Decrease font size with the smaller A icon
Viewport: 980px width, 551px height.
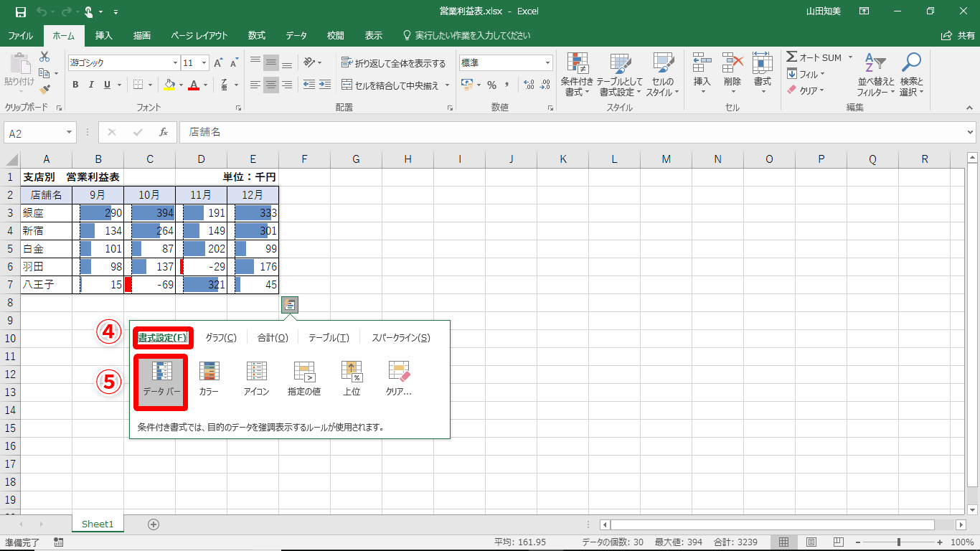234,63
